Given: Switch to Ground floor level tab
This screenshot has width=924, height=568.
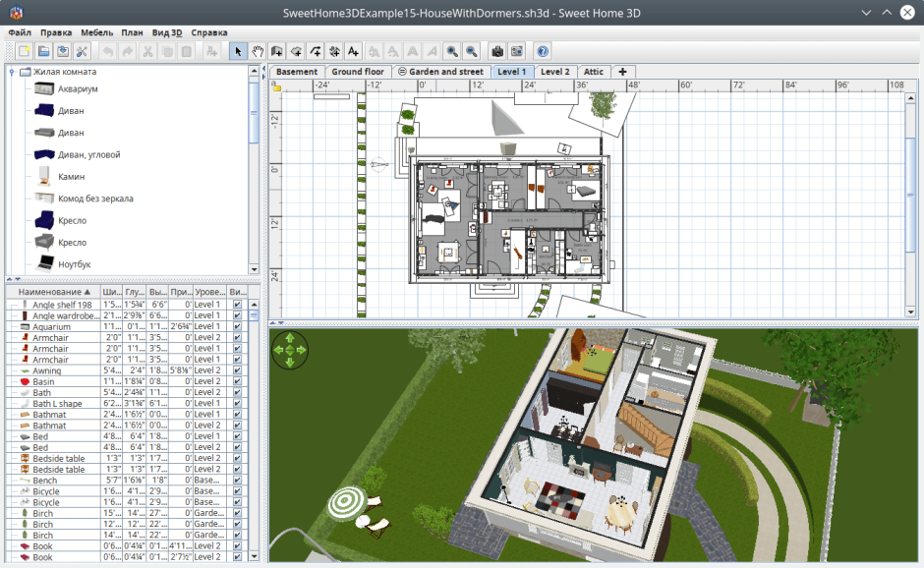Looking at the screenshot, I should click(358, 72).
